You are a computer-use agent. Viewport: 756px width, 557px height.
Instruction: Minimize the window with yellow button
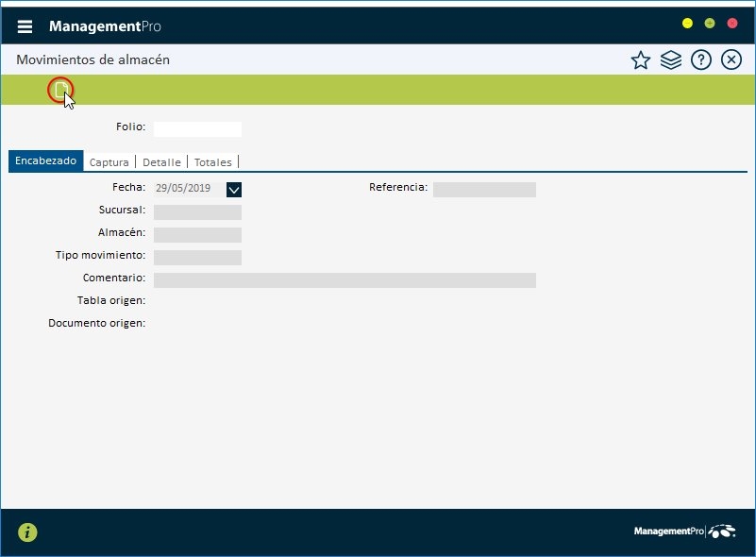687,24
